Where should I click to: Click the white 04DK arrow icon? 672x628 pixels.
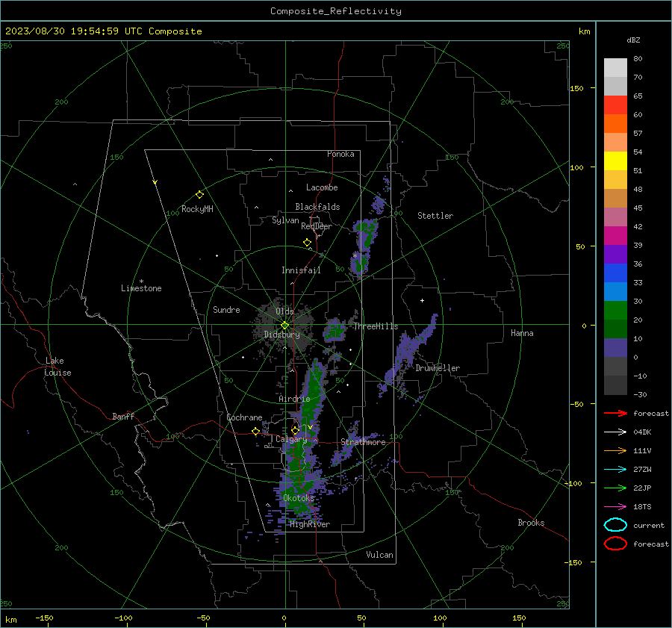coord(615,432)
